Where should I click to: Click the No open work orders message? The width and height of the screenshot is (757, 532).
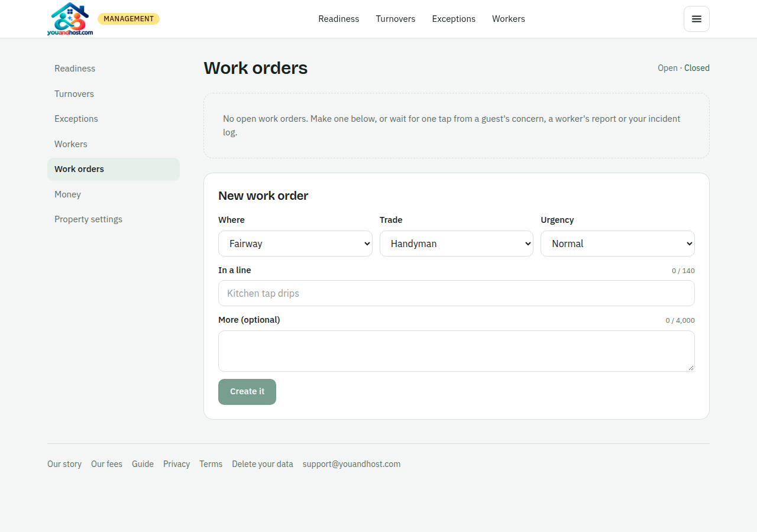click(x=452, y=125)
